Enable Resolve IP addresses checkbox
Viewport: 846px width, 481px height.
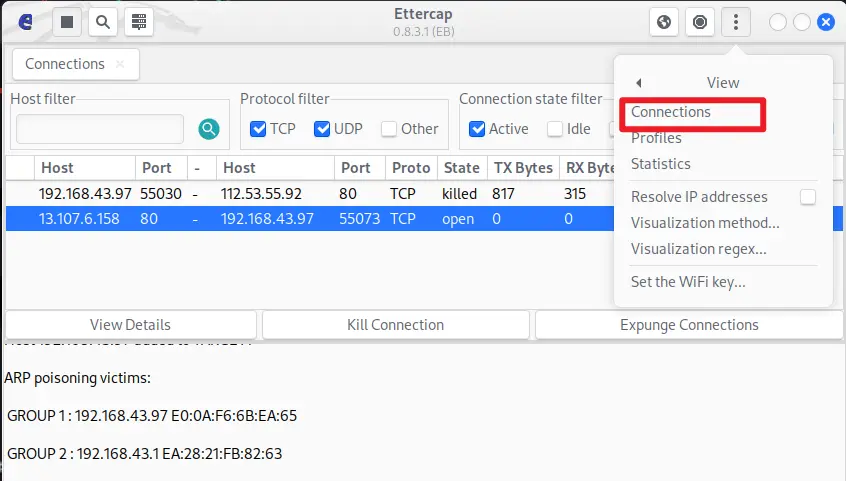[x=807, y=197]
